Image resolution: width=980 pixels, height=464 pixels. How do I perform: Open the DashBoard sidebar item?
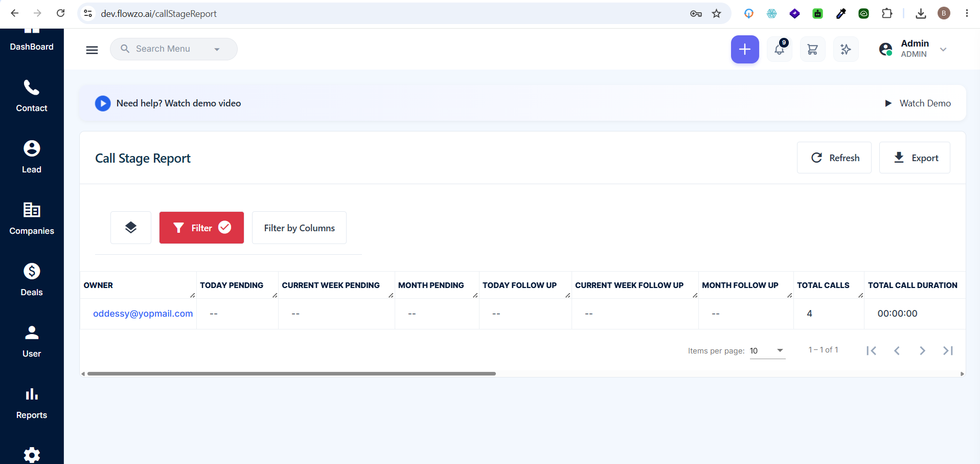pos(32,40)
